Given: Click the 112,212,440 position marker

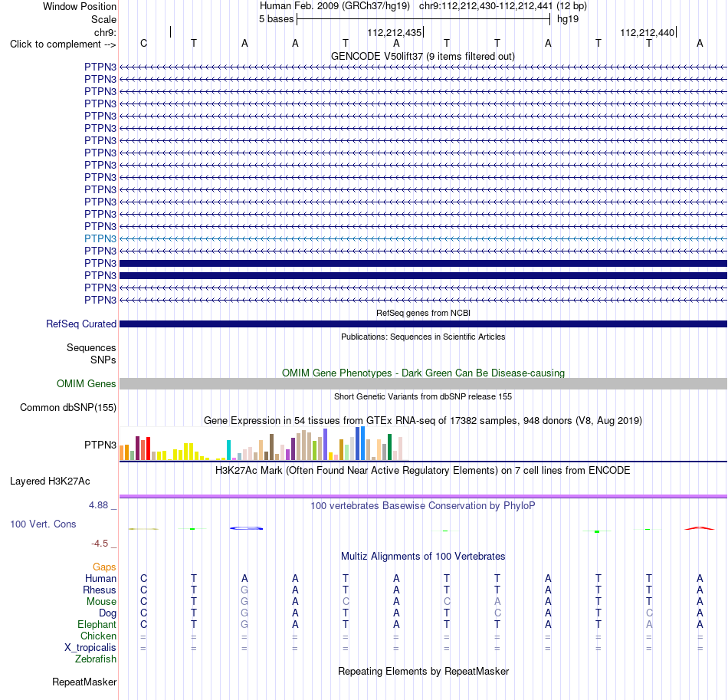Looking at the screenshot, I should click(648, 33).
